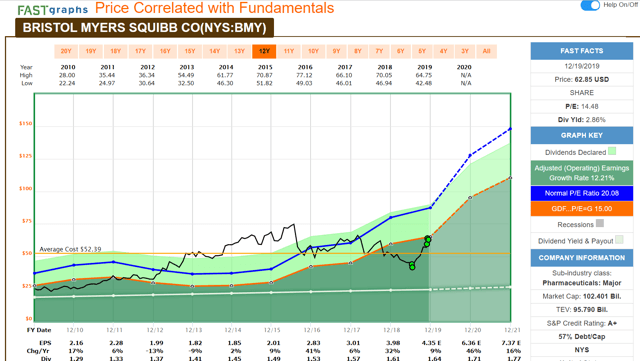Select the 4Y time range tab
The height and width of the screenshot is (361, 640).
tap(444, 51)
